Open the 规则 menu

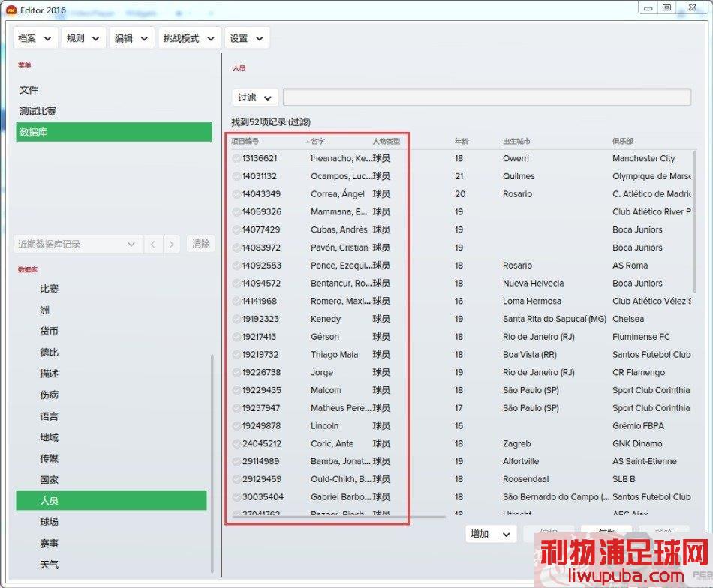(83, 38)
